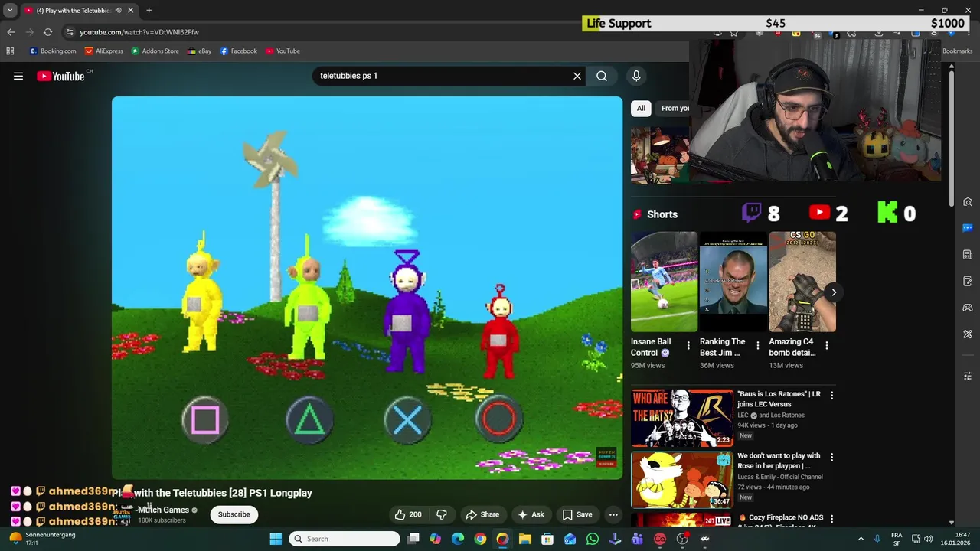Viewport: 980px width, 551px height.
Task: Open options for Baus is Los Ratones video
Action: (x=831, y=396)
